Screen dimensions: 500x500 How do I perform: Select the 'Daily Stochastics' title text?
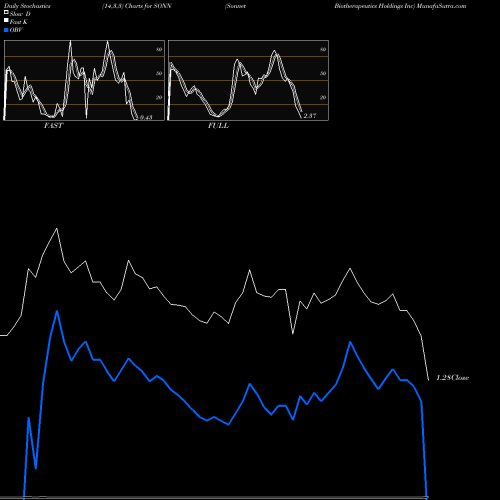(x=27, y=6)
